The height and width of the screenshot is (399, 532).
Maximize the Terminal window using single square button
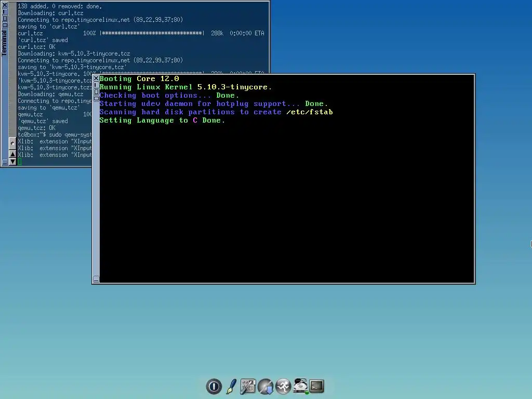click(5, 18)
